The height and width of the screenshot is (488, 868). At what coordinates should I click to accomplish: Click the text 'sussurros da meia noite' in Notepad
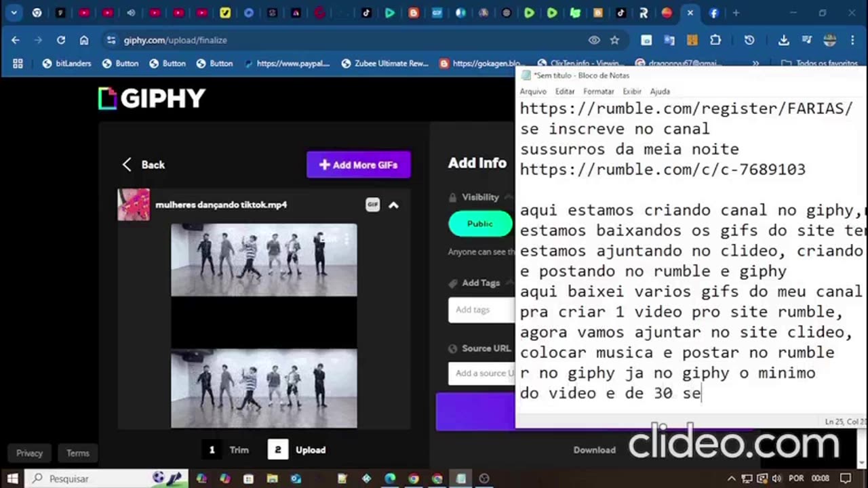pos(629,149)
